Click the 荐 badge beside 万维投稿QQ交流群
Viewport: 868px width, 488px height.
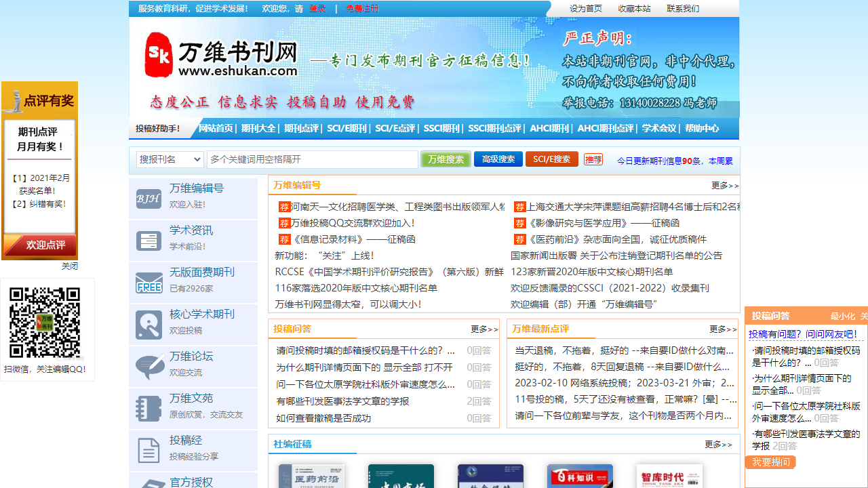tap(284, 223)
